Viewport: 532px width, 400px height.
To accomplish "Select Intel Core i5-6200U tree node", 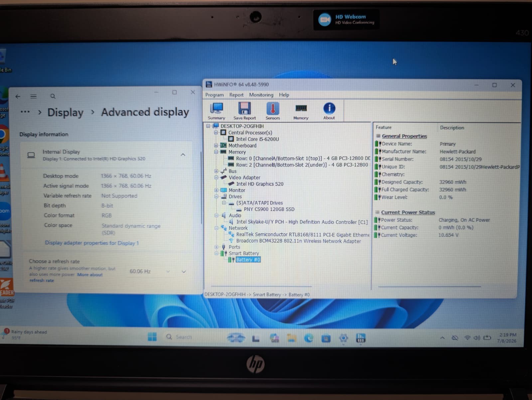I will click(257, 139).
